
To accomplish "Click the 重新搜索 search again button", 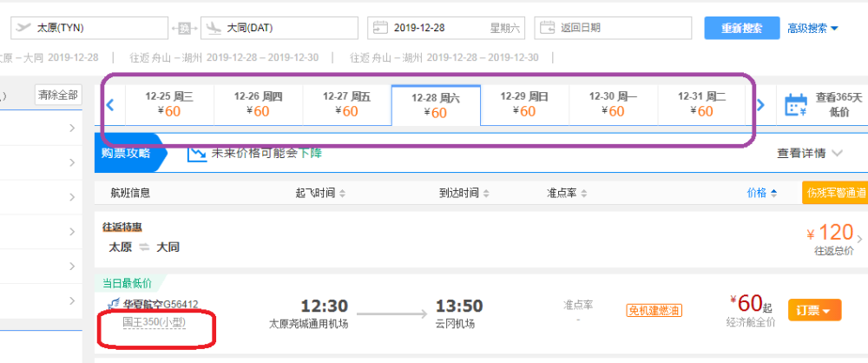I will tap(741, 28).
